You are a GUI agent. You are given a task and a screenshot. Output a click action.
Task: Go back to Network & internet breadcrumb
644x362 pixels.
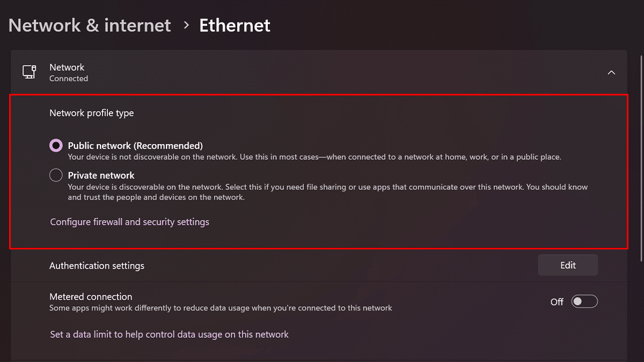90,25
